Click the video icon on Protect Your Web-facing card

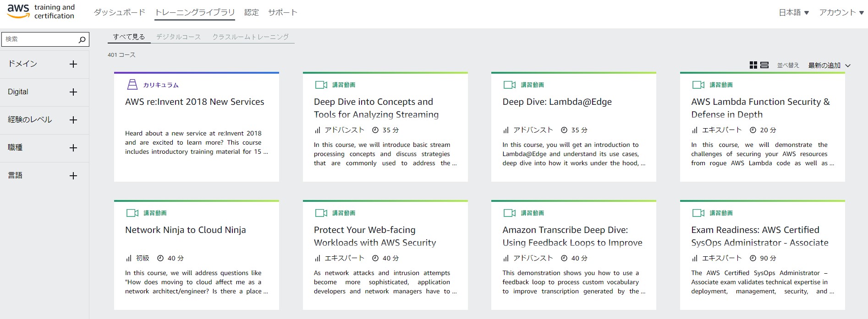pos(321,213)
